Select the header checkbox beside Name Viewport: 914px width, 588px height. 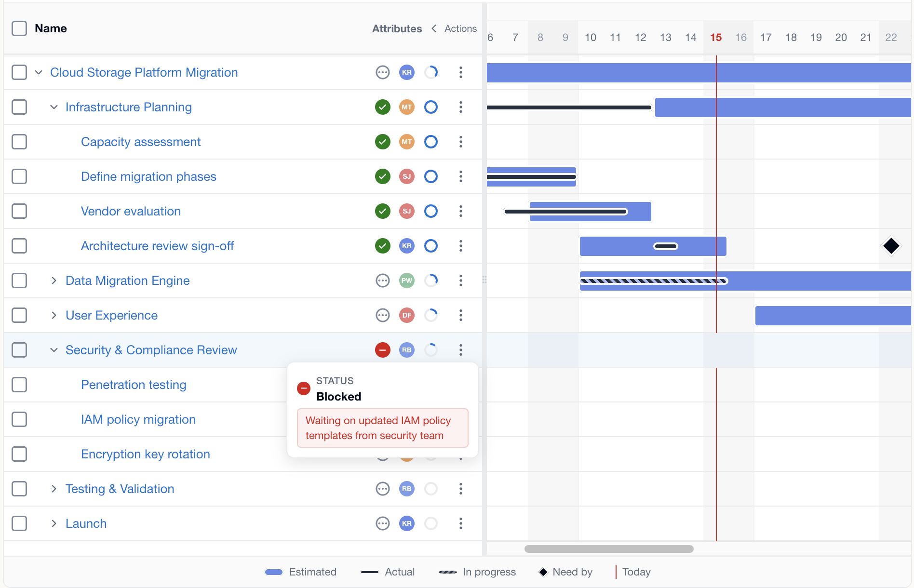[x=19, y=28]
